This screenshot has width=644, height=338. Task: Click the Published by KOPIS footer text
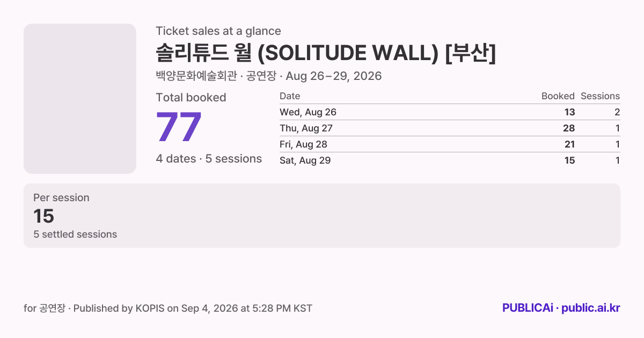pyautogui.click(x=193, y=308)
